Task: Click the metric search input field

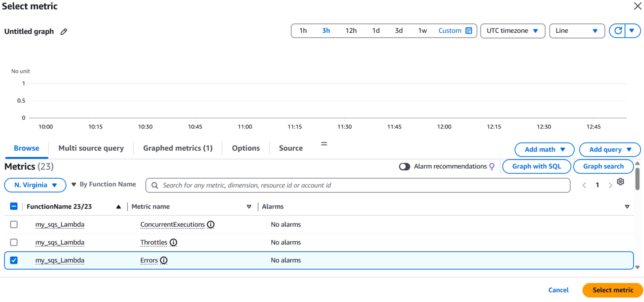Action: [x=358, y=185]
